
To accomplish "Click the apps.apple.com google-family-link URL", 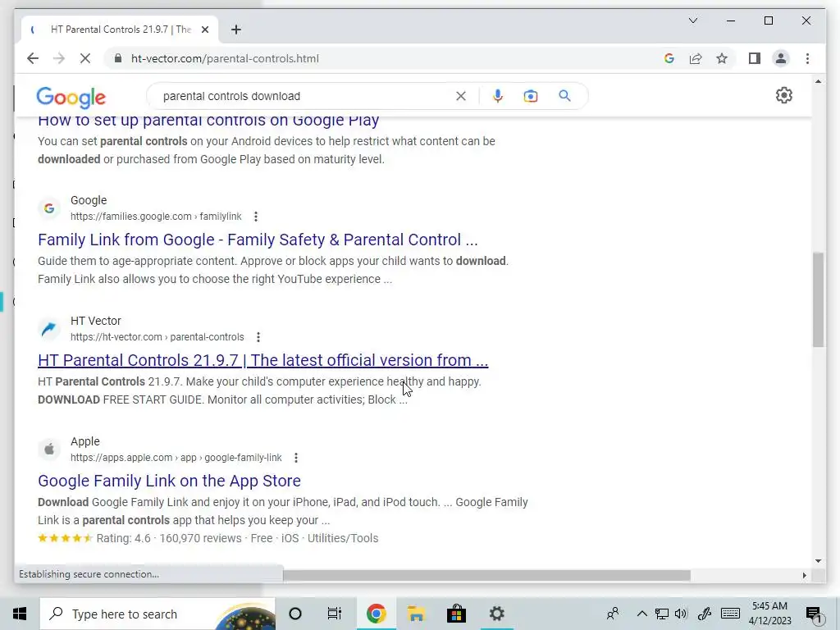I will [176, 458].
